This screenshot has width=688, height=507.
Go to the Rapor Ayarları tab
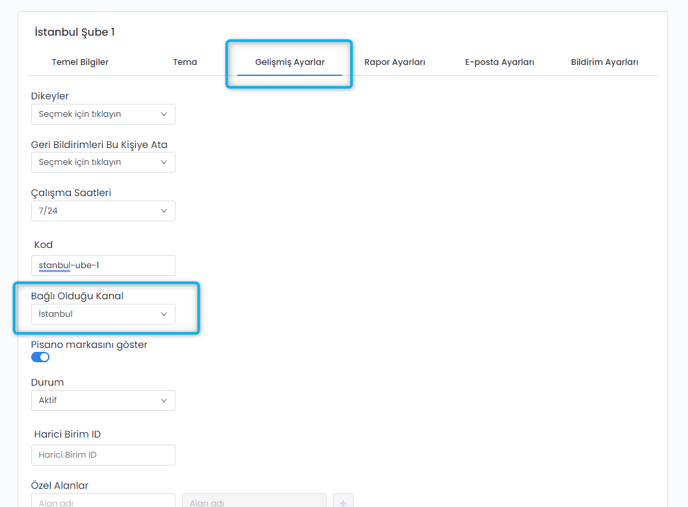[394, 62]
